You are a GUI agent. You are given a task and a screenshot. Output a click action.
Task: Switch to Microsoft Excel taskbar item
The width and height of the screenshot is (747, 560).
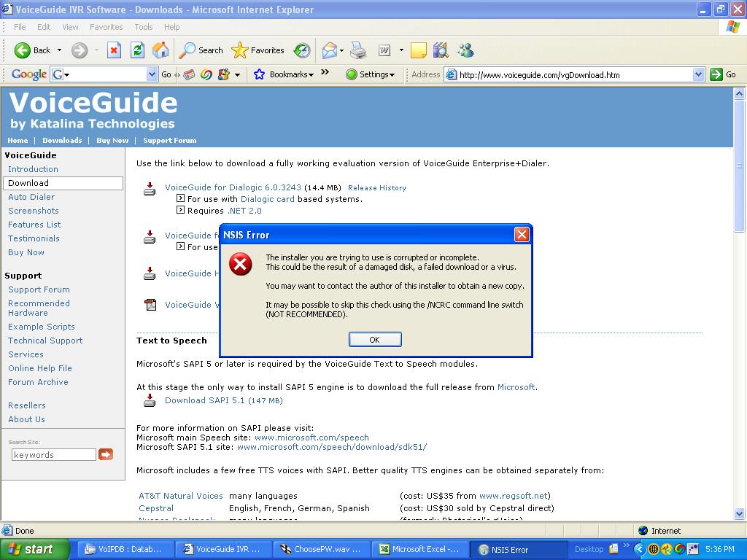(421, 549)
